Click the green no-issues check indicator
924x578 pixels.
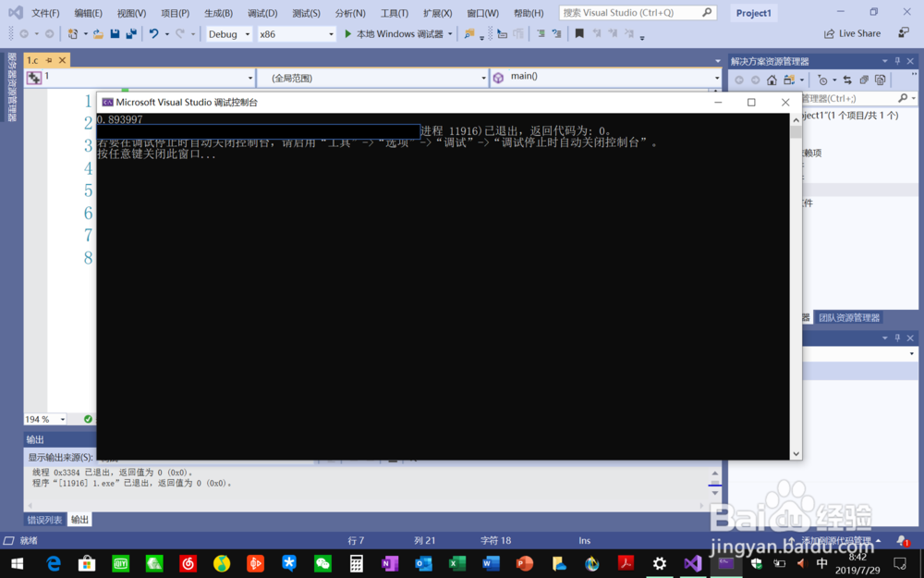tap(88, 419)
